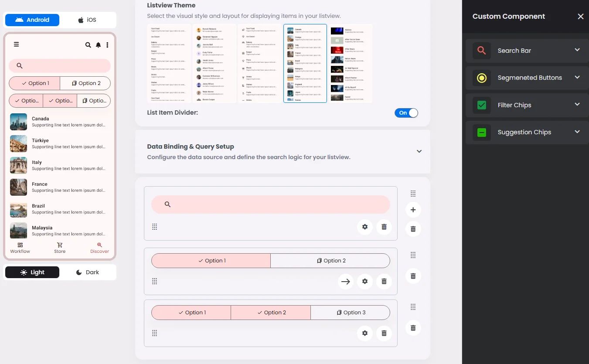
Task: Tap the notification bell in phone preview
Action: pos(99,45)
